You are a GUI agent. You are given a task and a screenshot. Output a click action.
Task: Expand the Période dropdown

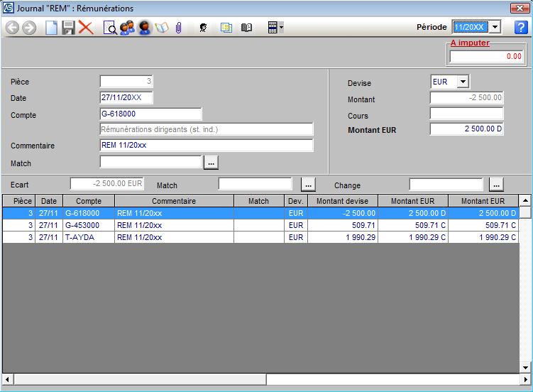click(x=495, y=27)
